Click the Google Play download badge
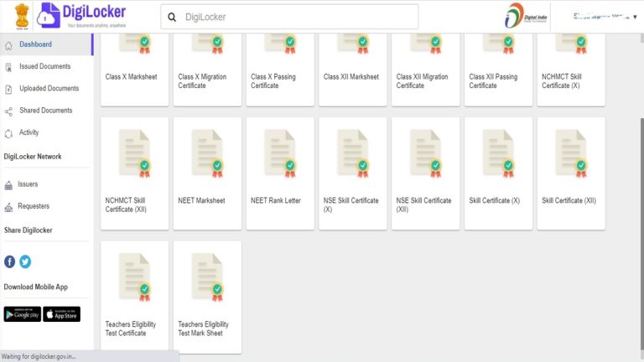This screenshot has width=644, height=362. [x=22, y=314]
